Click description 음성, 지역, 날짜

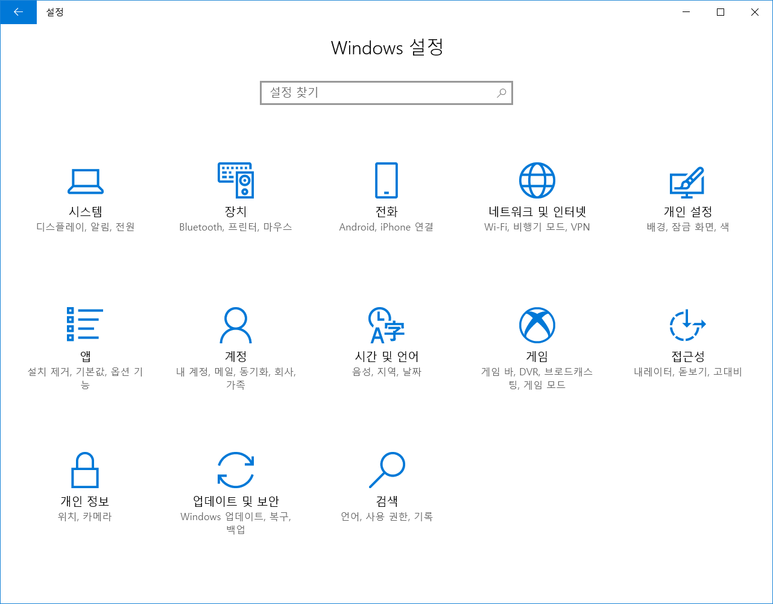tap(386, 372)
